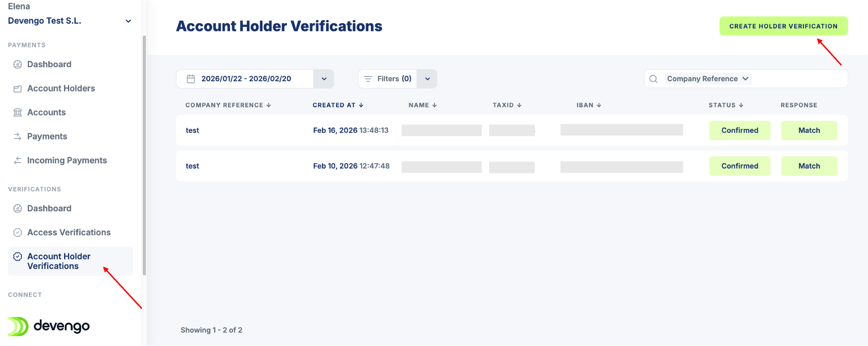The image size is (868, 346).
Task: Click the devengo logo
Action: (49, 326)
